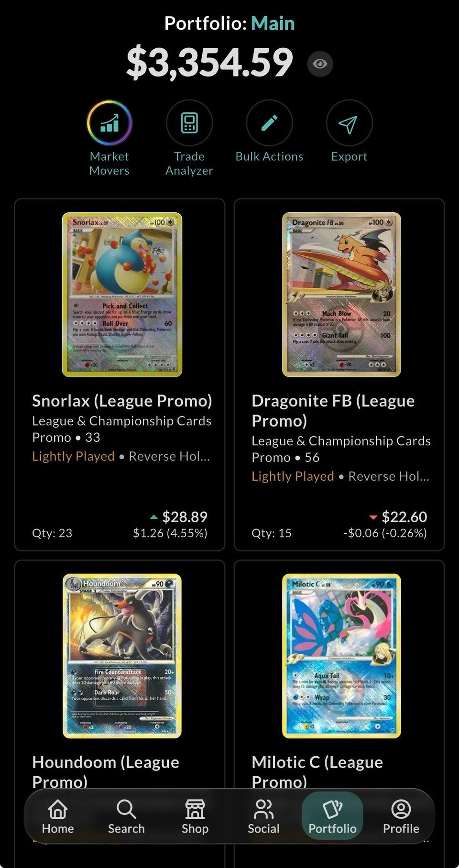This screenshot has height=868, width=459.
Task: Tap the Snorlax $28.89 price value
Action: coord(185,517)
